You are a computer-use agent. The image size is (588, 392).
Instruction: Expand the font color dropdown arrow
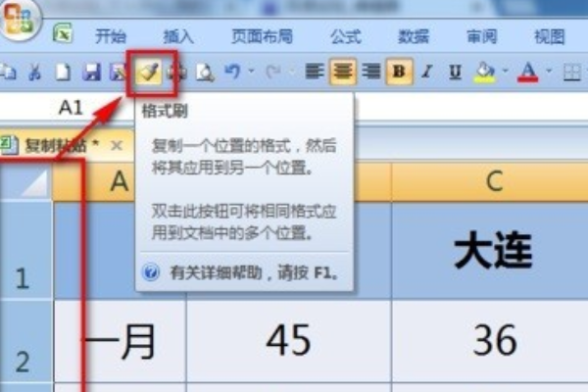click(x=549, y=71)
